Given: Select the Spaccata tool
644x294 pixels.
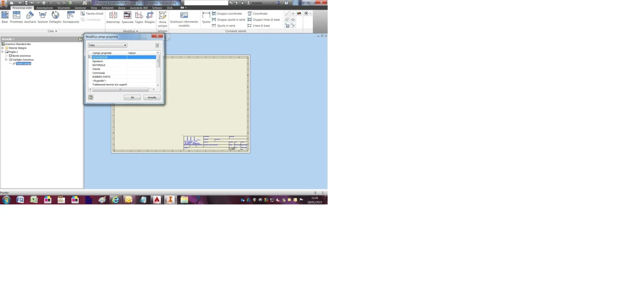Looking at the screenshot, I should pos(127,17).
